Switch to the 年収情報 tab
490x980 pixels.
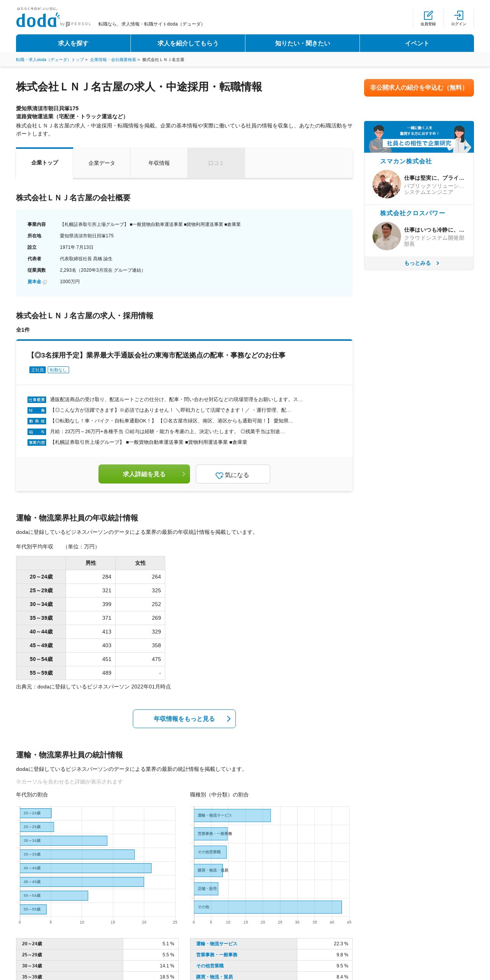159,163
